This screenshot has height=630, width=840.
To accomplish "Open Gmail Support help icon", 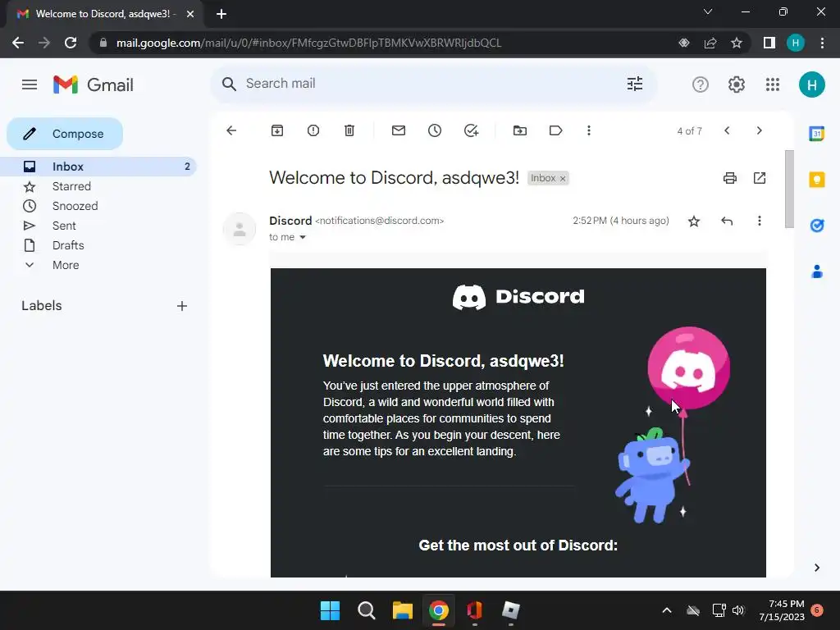I will coord(701,84).
